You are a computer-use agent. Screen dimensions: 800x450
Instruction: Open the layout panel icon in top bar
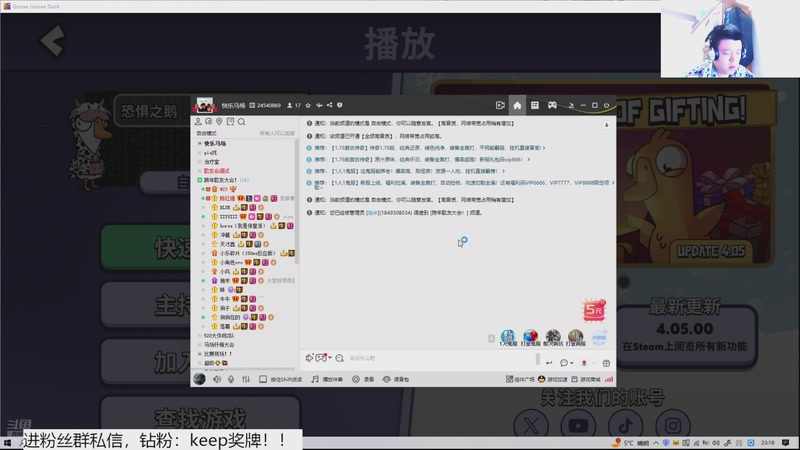[x=535, y=105]
